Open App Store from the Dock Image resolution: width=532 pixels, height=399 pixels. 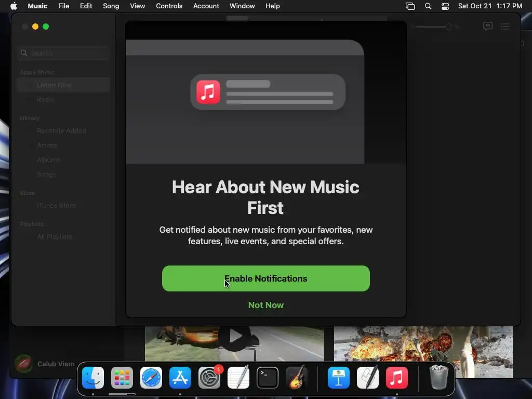180,378
